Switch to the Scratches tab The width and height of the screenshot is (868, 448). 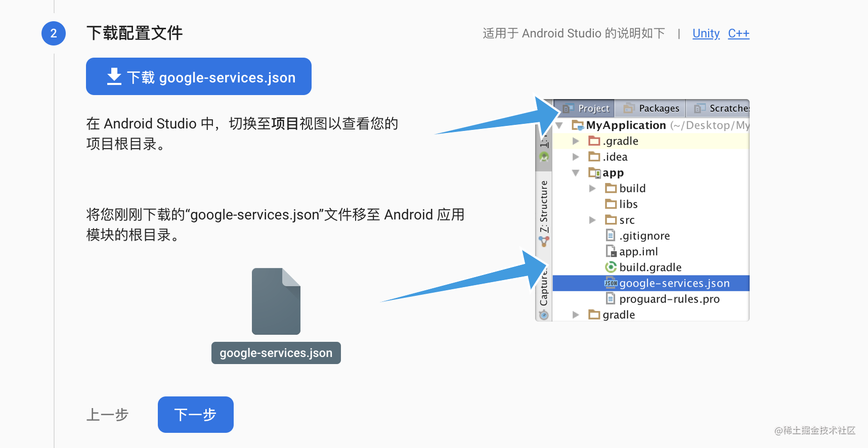[718, 108]
